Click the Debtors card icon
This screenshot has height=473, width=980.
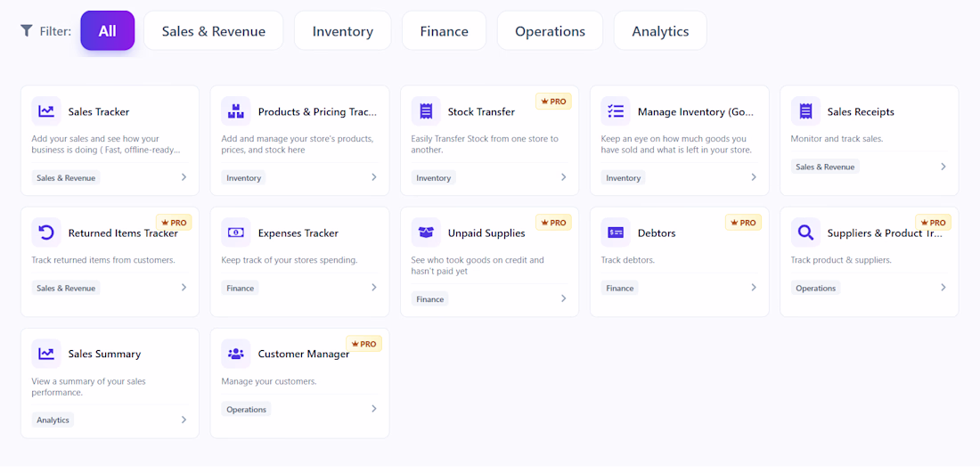click(616, 232)
